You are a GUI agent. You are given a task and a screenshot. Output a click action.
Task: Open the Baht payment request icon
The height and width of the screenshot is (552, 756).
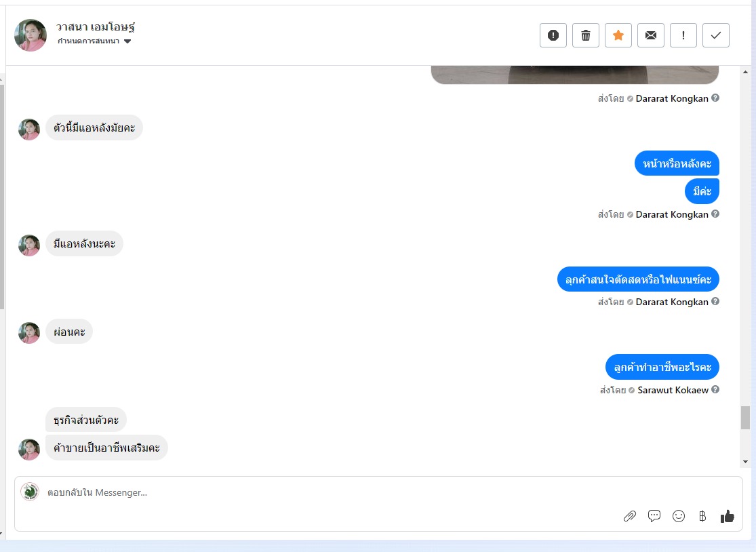[x=702, y=516]
